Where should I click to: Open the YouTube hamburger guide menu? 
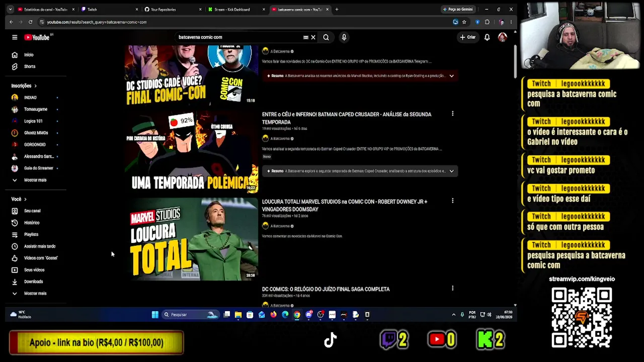click(15, 37)
